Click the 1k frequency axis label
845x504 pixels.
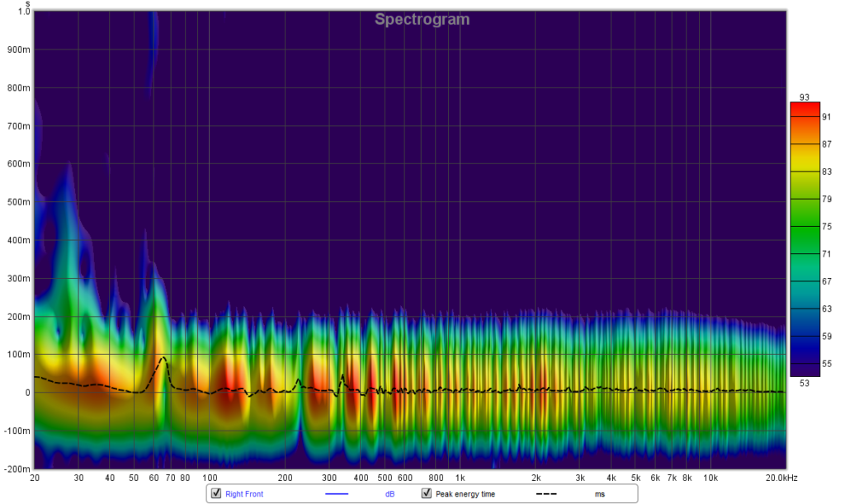click(460, 478)
